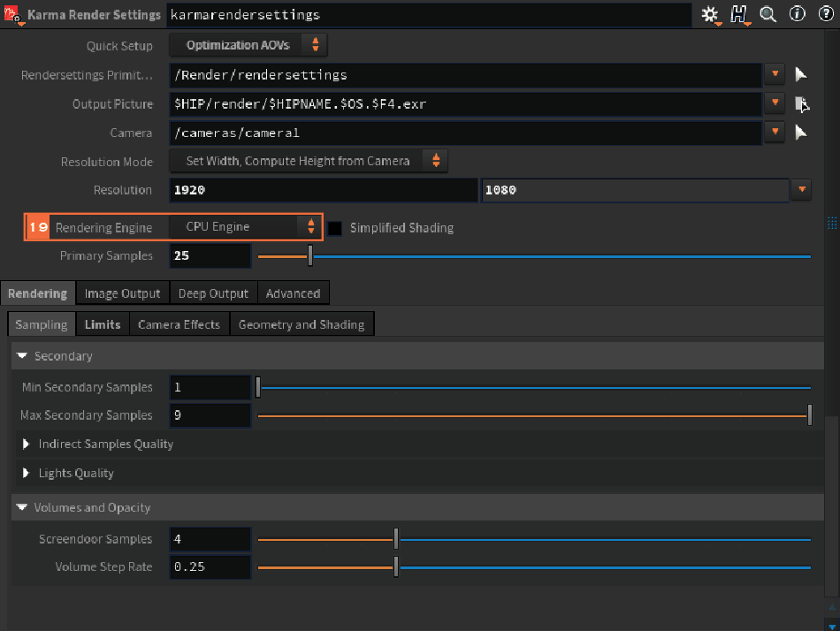Select the Limits subtab
The width and height of the screenshot is (840, 631).
point(103,324)
